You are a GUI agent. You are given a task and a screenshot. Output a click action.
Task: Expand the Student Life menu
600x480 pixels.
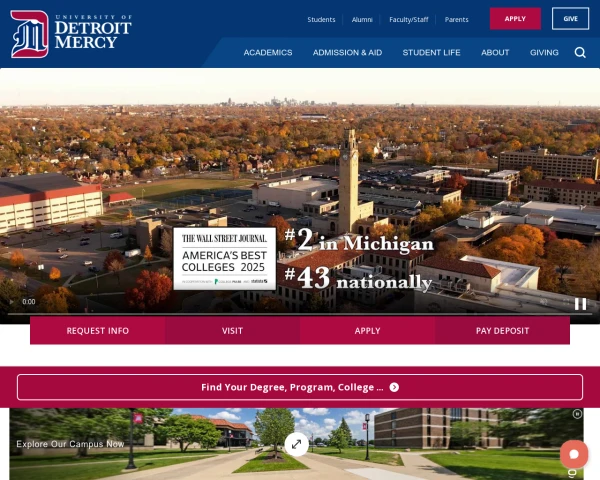click(x=431, y=52)
